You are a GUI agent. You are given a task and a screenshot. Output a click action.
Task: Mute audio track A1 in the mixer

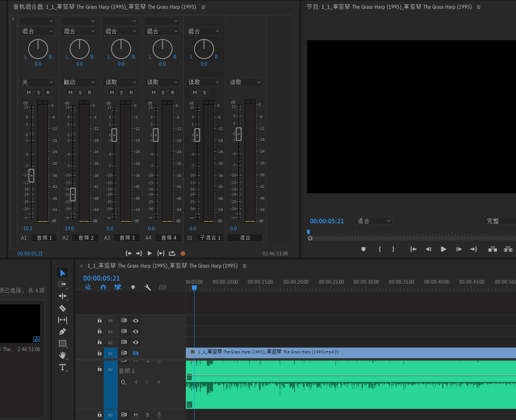click(x=29, y=93)
